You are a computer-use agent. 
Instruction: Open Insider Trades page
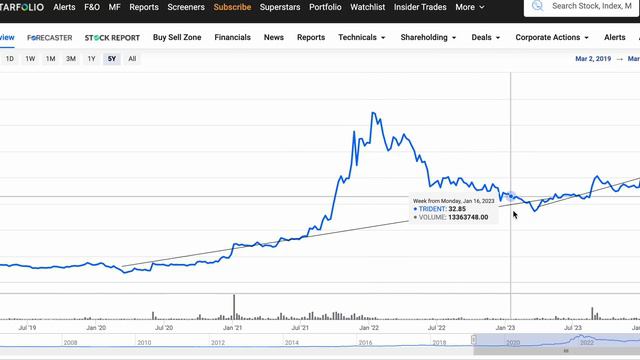(420, 7)
